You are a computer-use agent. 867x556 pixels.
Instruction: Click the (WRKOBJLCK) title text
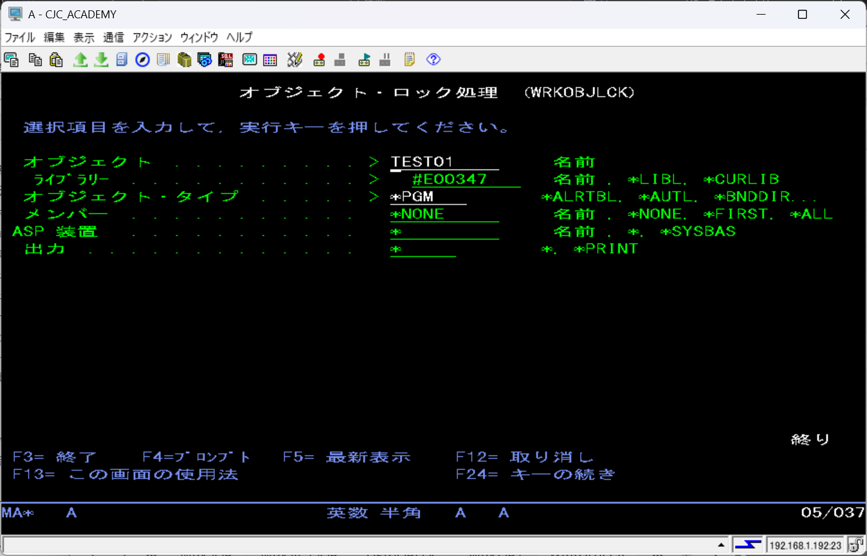pyautogui.click(x=579, y=93)
